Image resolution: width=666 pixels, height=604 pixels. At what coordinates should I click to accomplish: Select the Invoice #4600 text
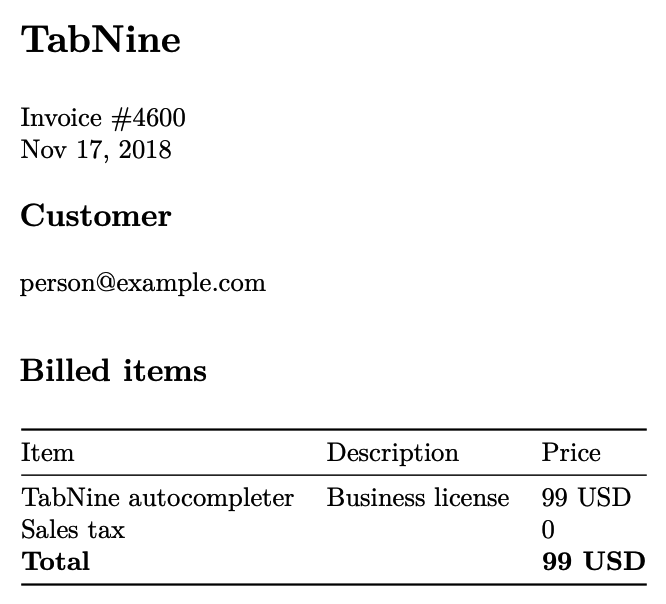(x=103, y=118)
